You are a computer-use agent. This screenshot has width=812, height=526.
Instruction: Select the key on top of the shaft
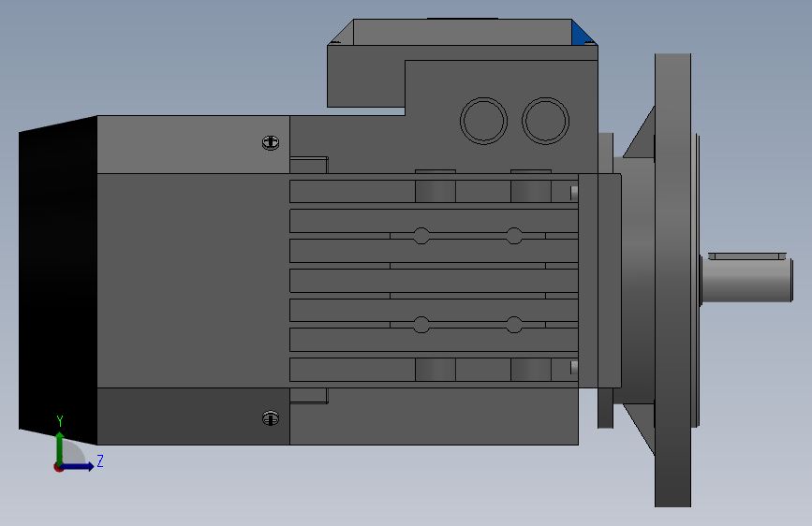point(746,256)
